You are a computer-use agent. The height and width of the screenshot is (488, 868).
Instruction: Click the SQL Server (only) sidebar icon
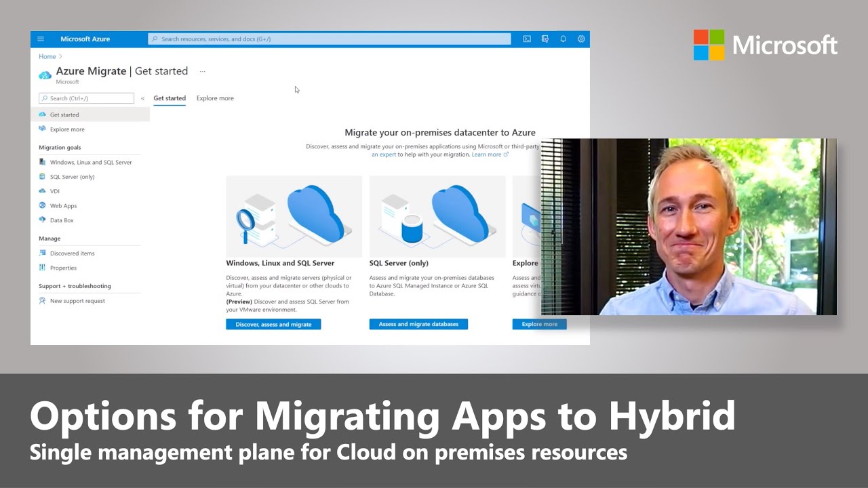[43, 176]
